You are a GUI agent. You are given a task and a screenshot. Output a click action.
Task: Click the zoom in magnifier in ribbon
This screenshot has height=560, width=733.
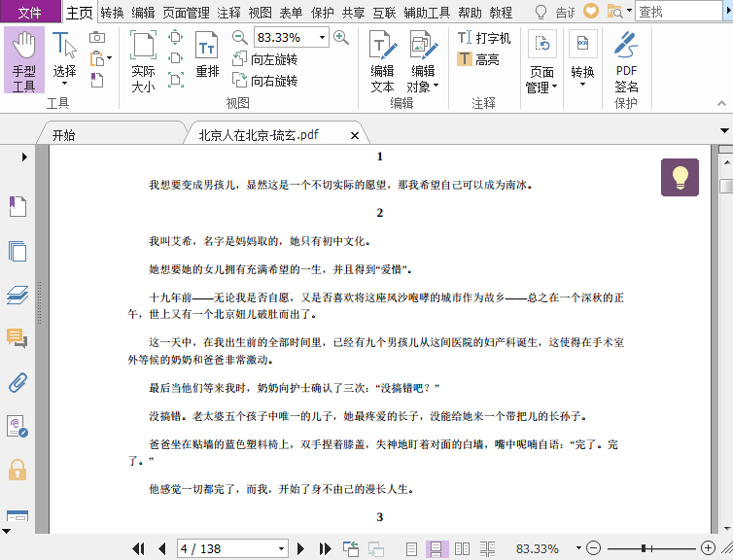(x=341, y=37)
